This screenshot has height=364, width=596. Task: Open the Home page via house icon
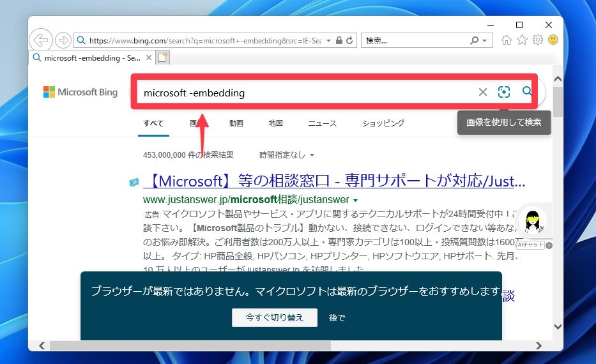click(x=507, y=40)
